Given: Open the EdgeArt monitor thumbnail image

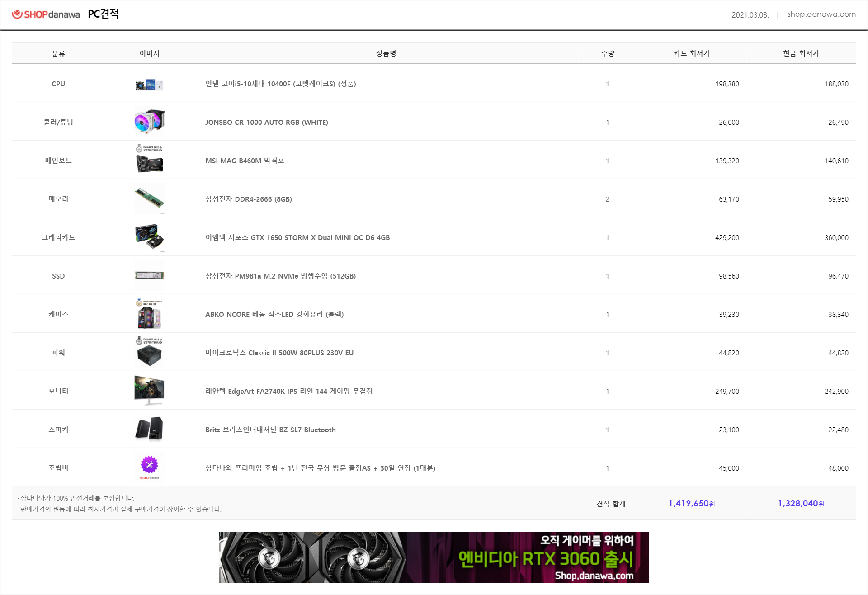Looking at the screenshot, I should 149,391.
